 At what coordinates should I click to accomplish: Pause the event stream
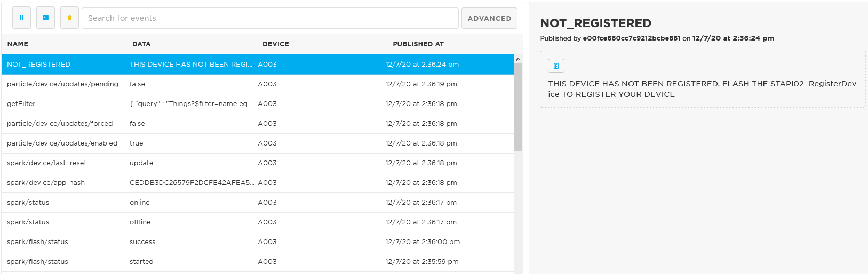coord(21,18)
